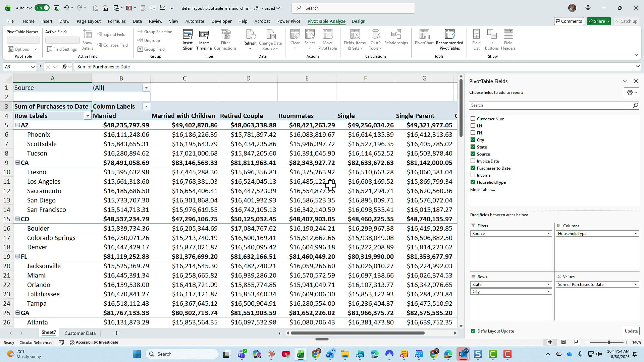The image size is (644, 362).
Task: Click the Relationships icon
Action: pos(396,37)
